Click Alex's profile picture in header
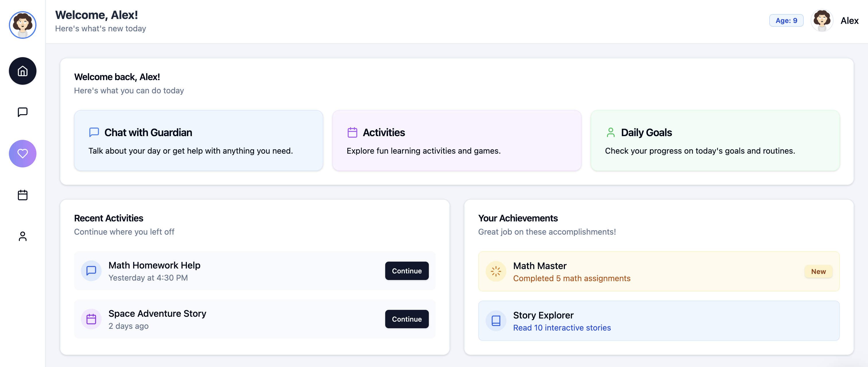Image resolution: width=868 pixels, height=367 pixels. 822,21
